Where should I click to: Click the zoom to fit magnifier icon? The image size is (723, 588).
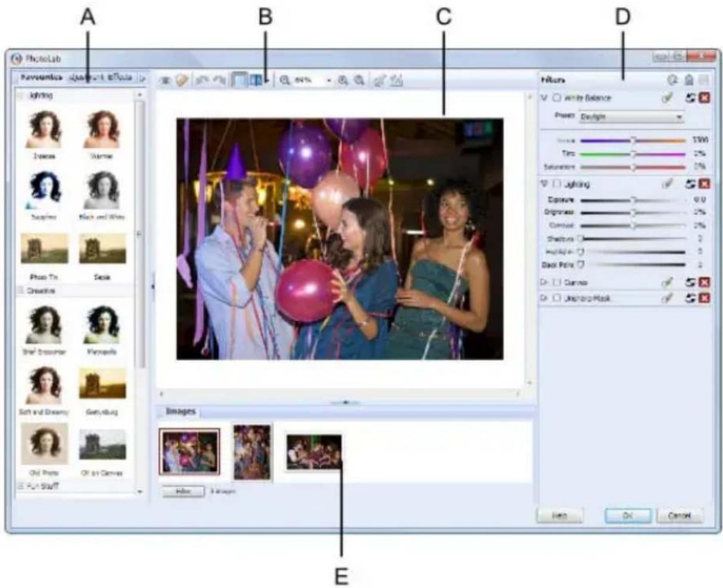click(359, 80)
